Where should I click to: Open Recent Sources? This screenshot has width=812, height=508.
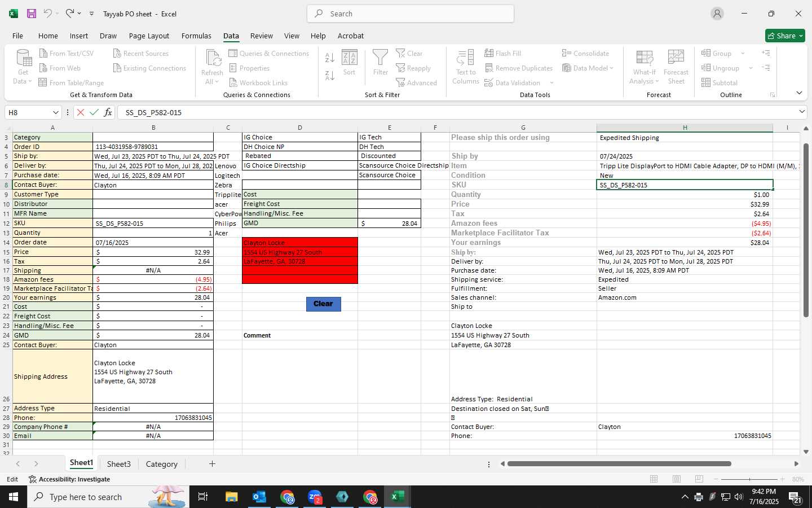[140, 54]
